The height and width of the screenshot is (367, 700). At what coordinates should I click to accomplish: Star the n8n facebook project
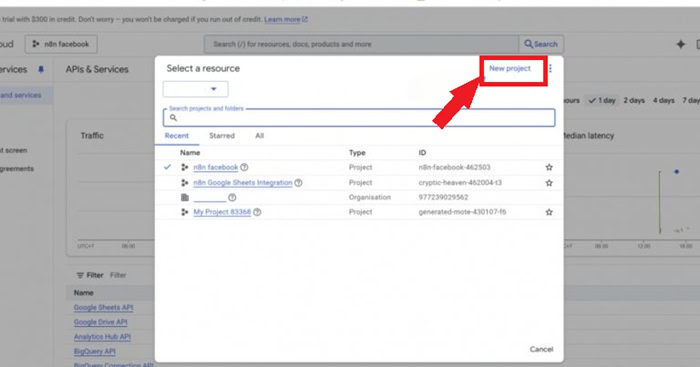pos(549,167)
